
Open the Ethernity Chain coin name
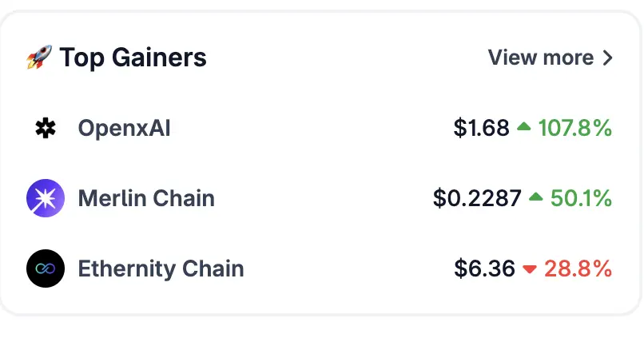[161, 268]
